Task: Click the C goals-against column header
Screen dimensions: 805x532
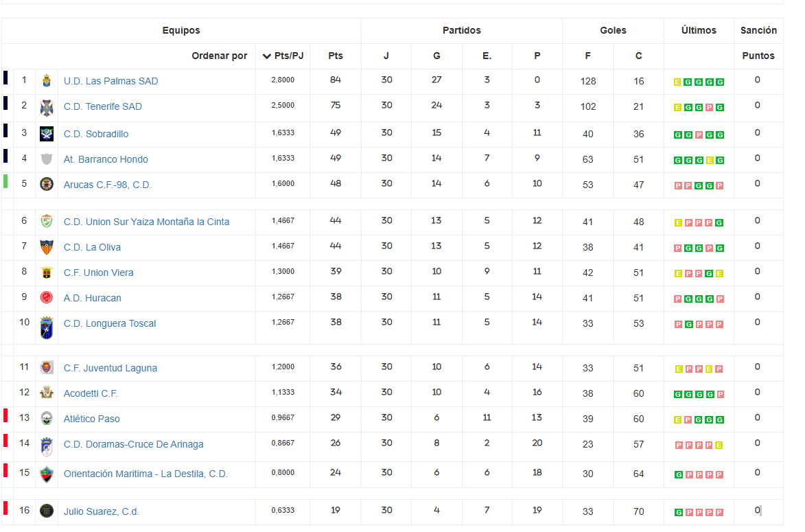Action: [639, 56]
